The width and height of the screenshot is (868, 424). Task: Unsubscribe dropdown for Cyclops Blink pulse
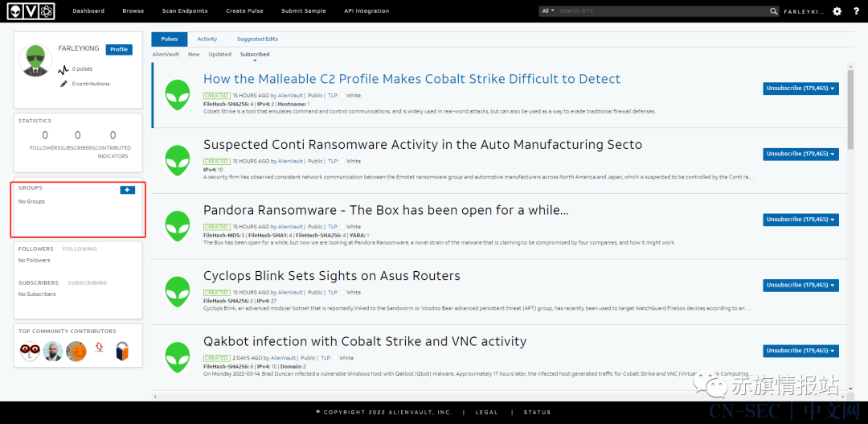(800, 285)
